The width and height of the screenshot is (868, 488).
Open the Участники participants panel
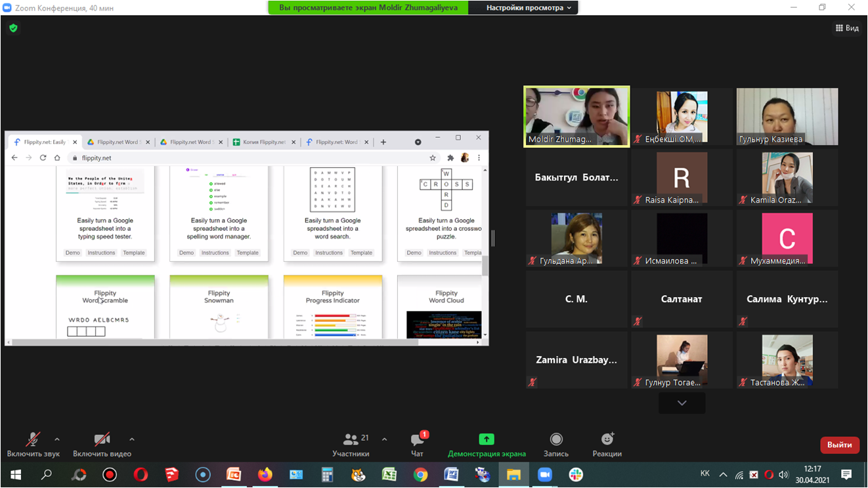351,444
